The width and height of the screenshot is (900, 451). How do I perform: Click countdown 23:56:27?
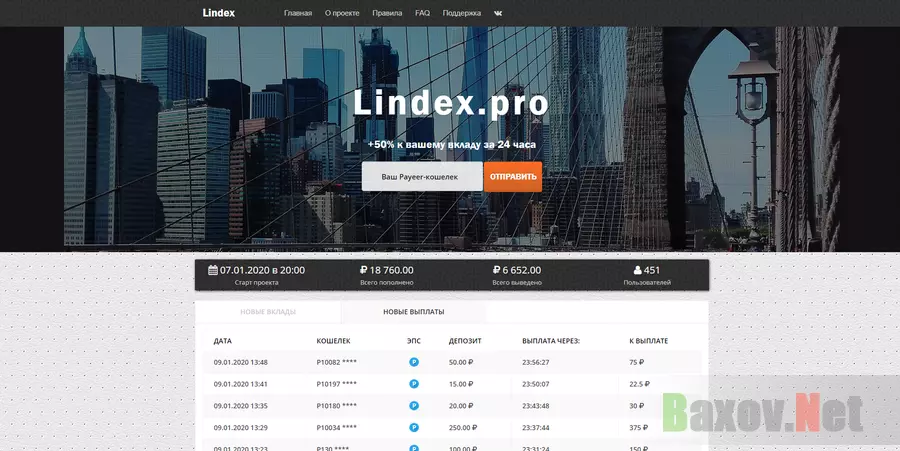(x=536, y=362)
